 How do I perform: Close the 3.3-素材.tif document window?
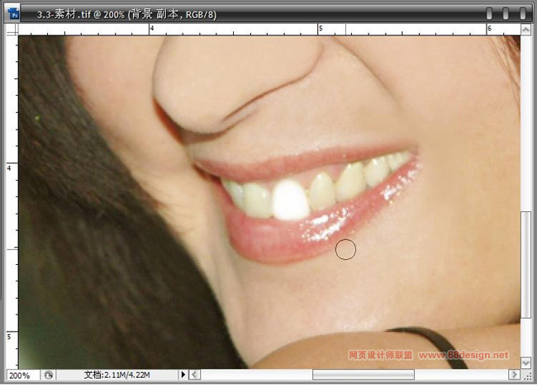click(523, 14)
